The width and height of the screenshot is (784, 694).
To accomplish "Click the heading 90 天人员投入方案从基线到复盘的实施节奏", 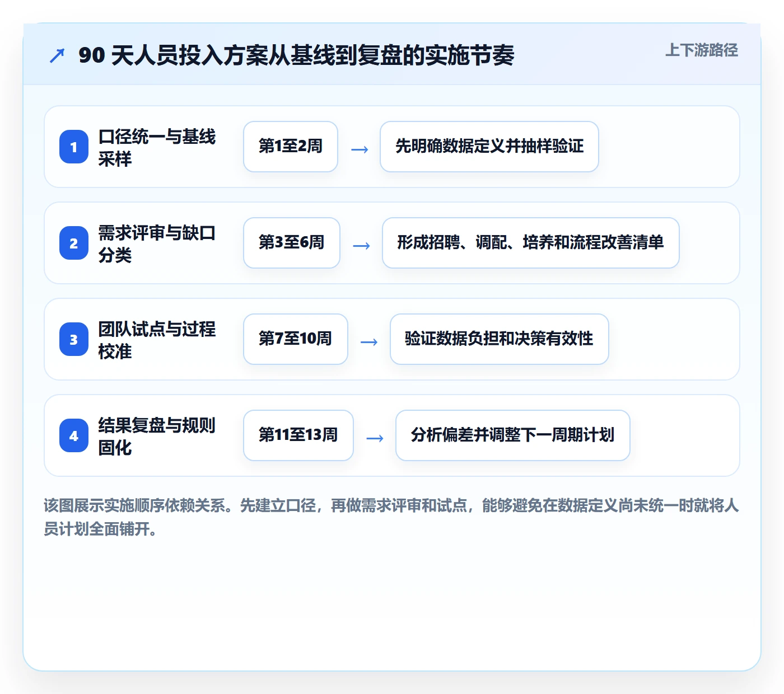I will click(x=296, y=55).
